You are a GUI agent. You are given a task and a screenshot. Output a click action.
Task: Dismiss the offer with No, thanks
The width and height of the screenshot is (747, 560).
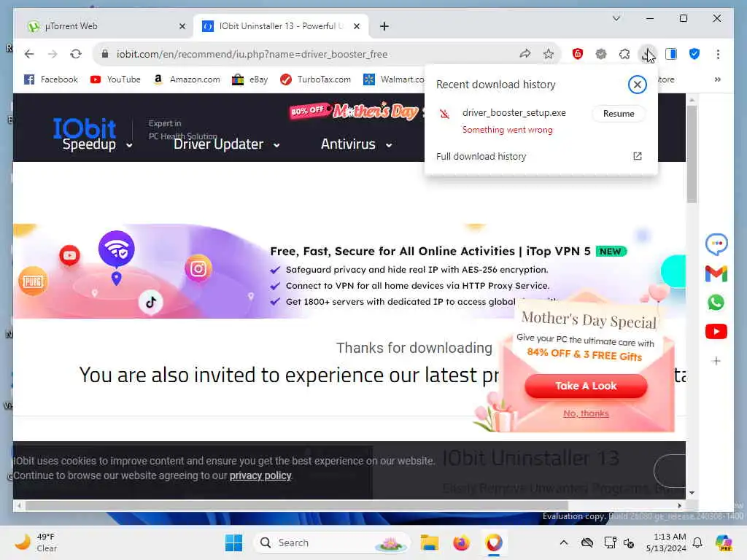coord(586,413)
